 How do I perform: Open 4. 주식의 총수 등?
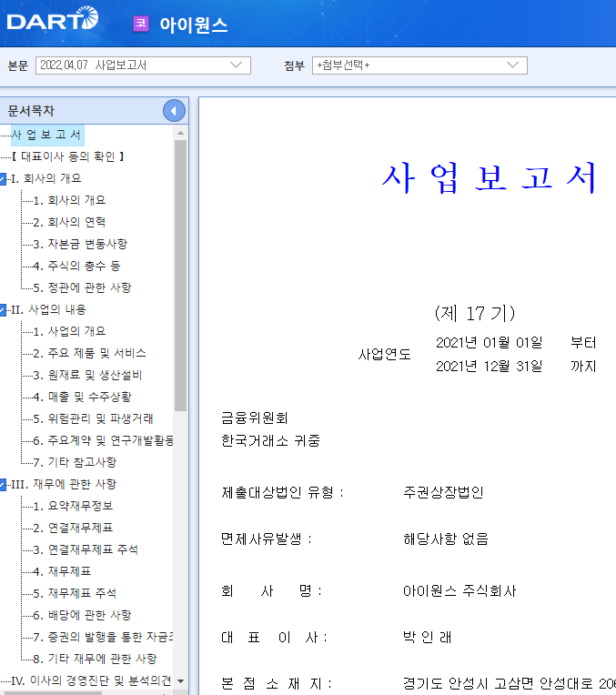pyautogui.click(x=76, y=266)
